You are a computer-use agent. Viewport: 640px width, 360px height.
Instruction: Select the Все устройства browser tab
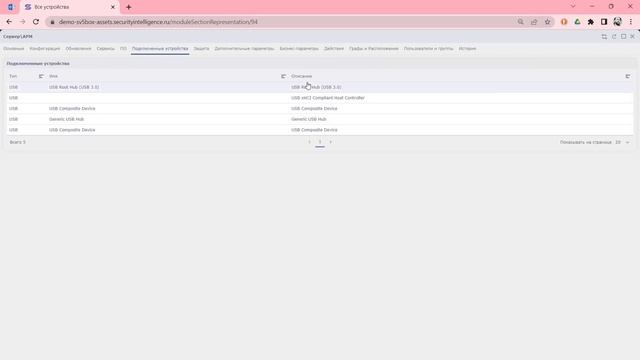click(x=70, y=7)
